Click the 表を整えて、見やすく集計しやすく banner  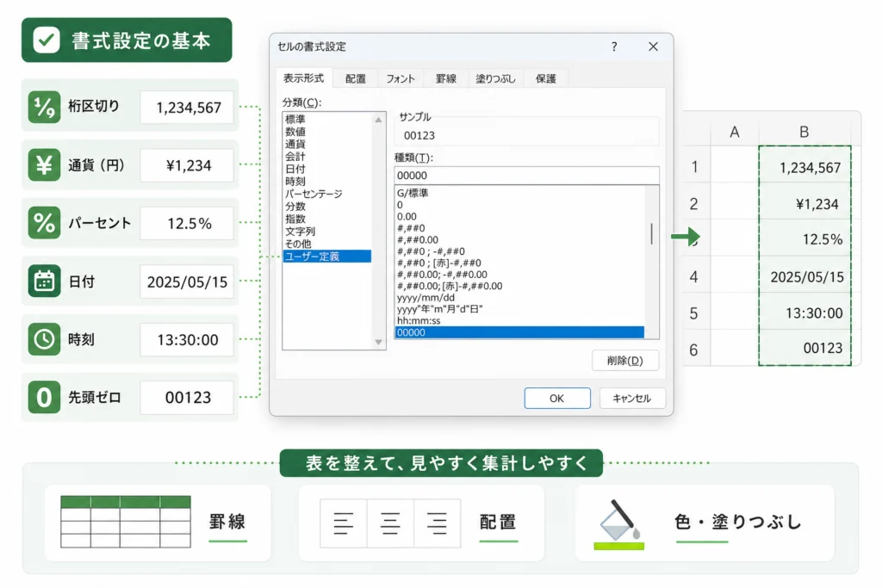442,462
